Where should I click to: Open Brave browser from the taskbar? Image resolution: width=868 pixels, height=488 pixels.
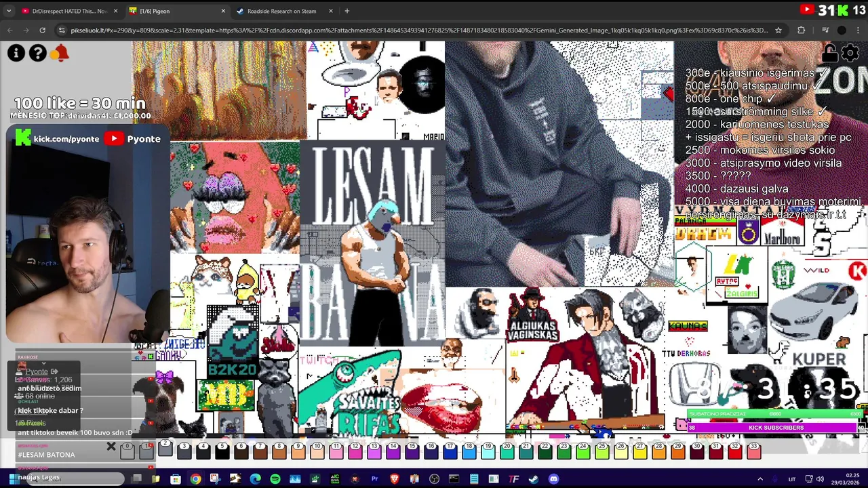394,479
